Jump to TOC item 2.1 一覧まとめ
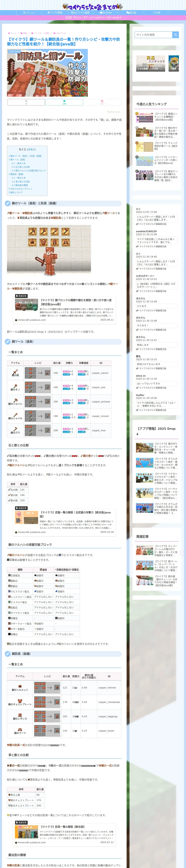The width and height of the screenshot is (186, 868). click(19, 163)
